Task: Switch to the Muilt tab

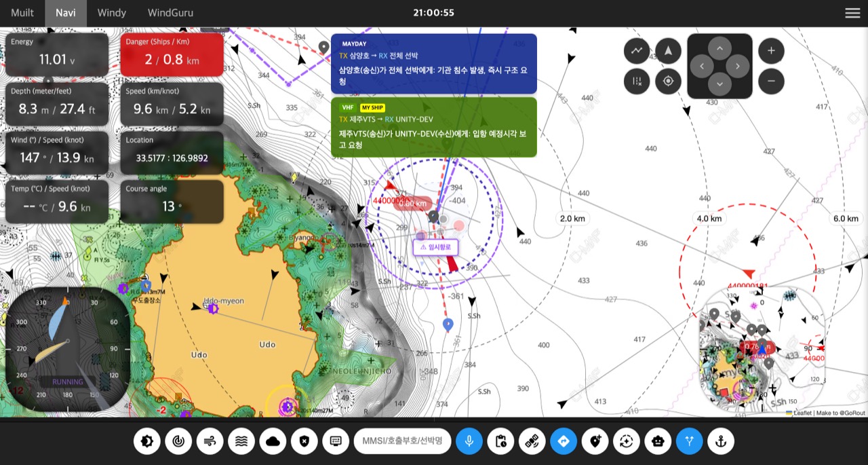Action: tap(22, 13)
